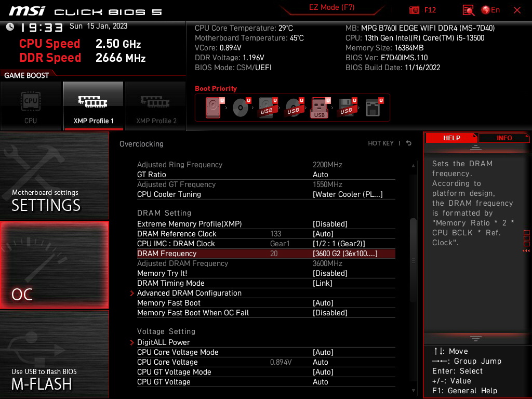Enable XMP Profile 1
This screenshot has width=532, height=399.
(94, 106)
